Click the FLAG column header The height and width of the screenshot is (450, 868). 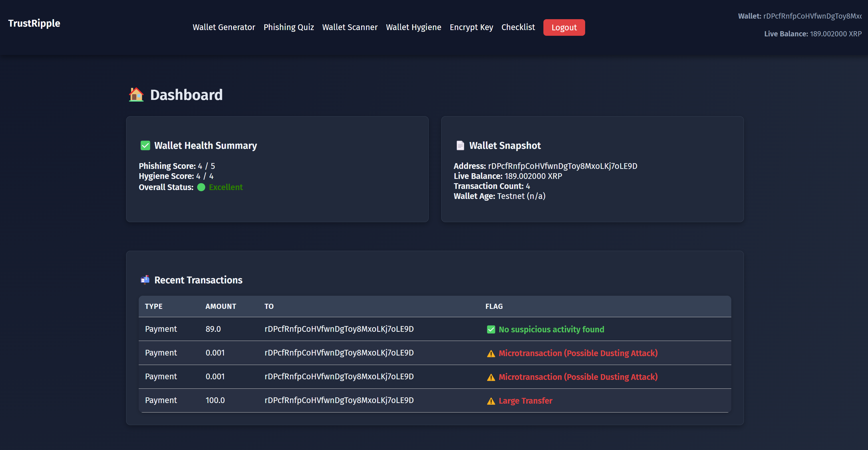coord(494,306)
